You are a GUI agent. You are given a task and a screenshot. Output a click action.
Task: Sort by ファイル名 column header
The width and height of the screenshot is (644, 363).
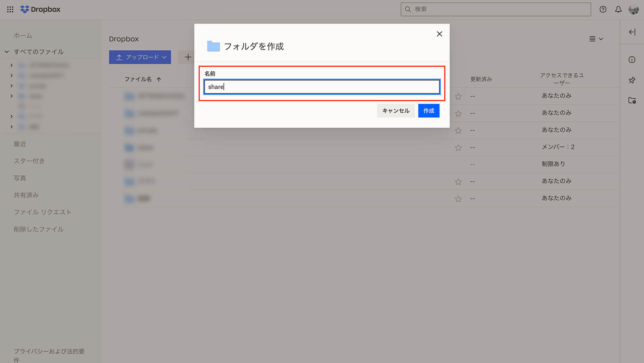tap(142, 79)
